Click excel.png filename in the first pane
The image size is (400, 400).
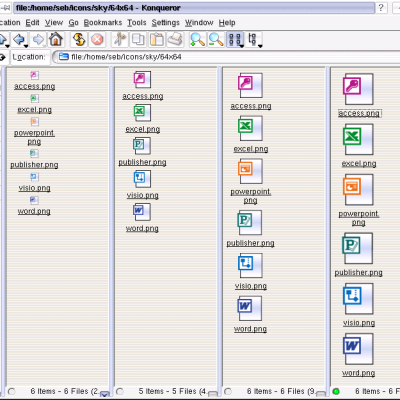click(x=34, y=110)
